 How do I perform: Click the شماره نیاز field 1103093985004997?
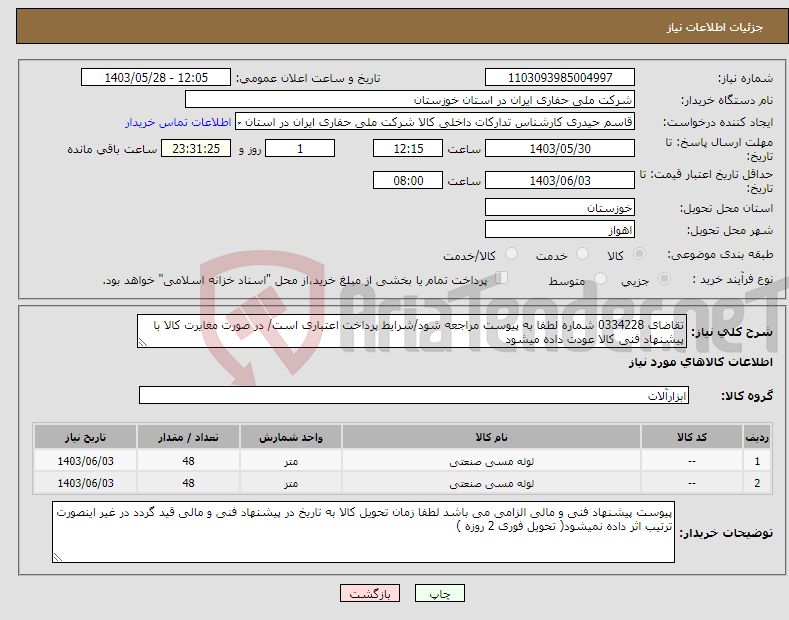(x=560, y=78)
